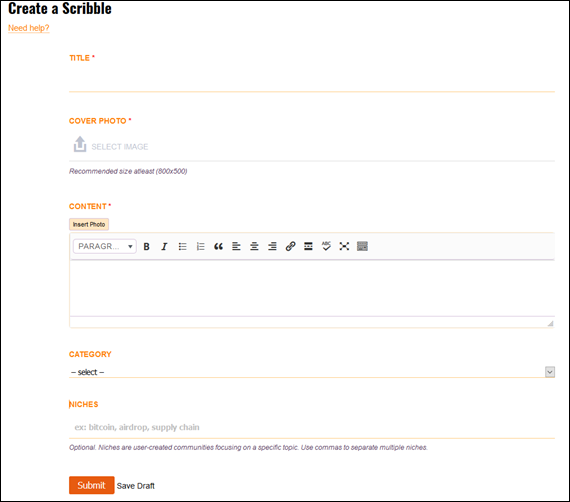Center align the text
This screenshot has height=502, width=570.
[254, 246]
